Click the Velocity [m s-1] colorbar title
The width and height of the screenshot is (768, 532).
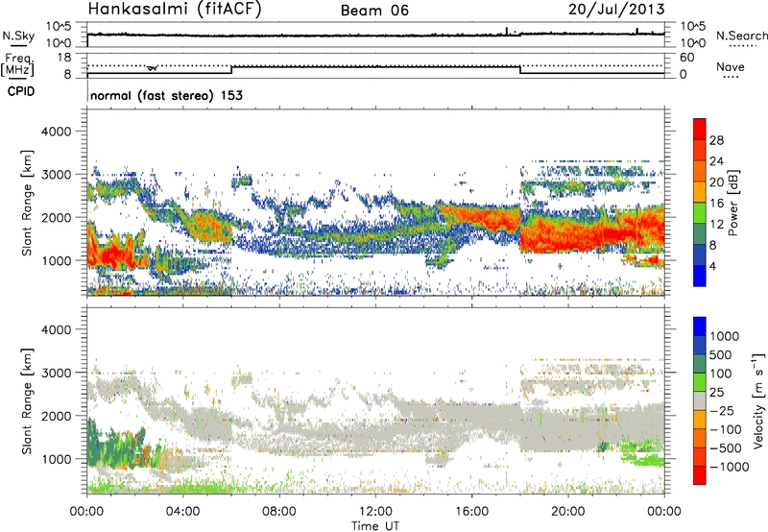click(758, 400)
